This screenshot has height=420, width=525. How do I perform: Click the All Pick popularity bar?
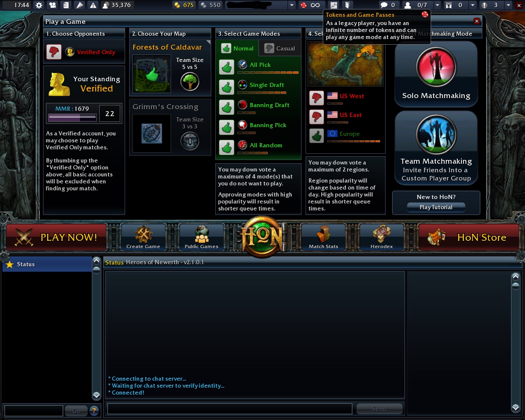(268, 73)
